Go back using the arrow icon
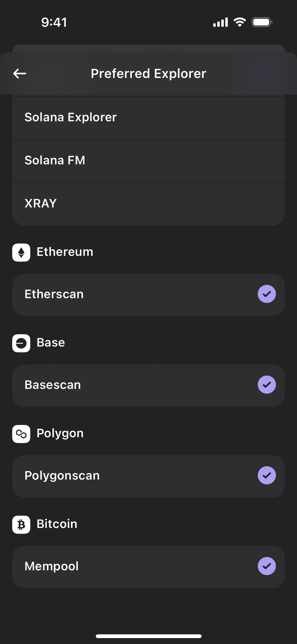Viewport: 297px width, 644px height. click(x=20, y=73)
